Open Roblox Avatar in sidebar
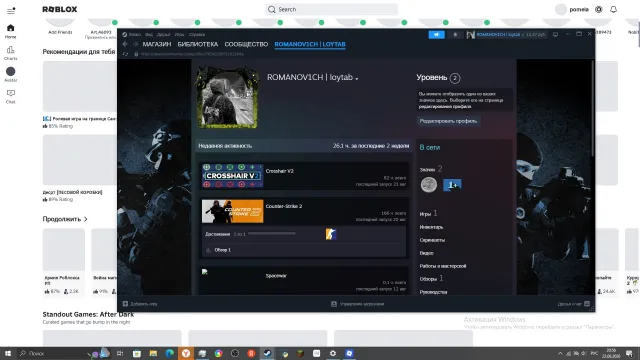Screen dimensions: 640x360 11,75
